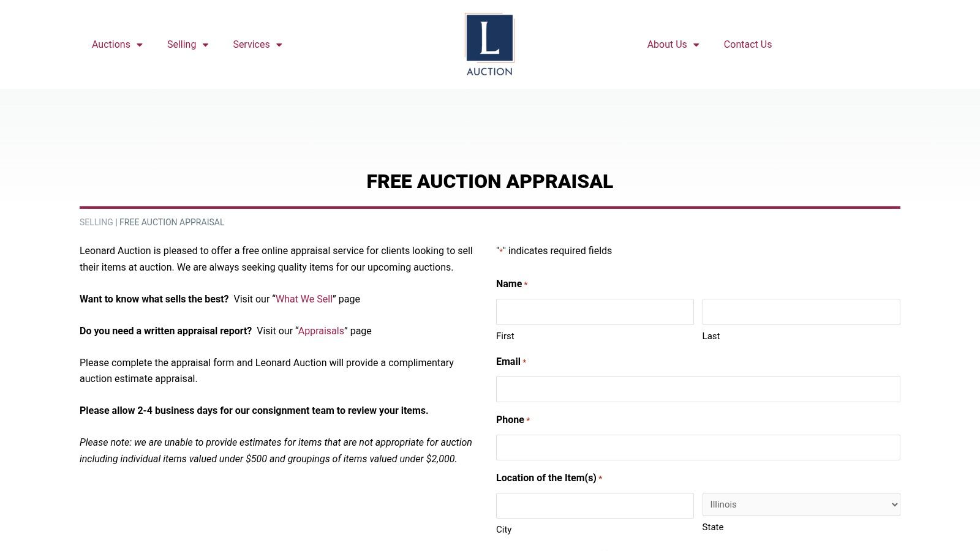Expand the Selling dropdown arrow
This screenshot has height=551, width=980.
[x=205, y=45]
